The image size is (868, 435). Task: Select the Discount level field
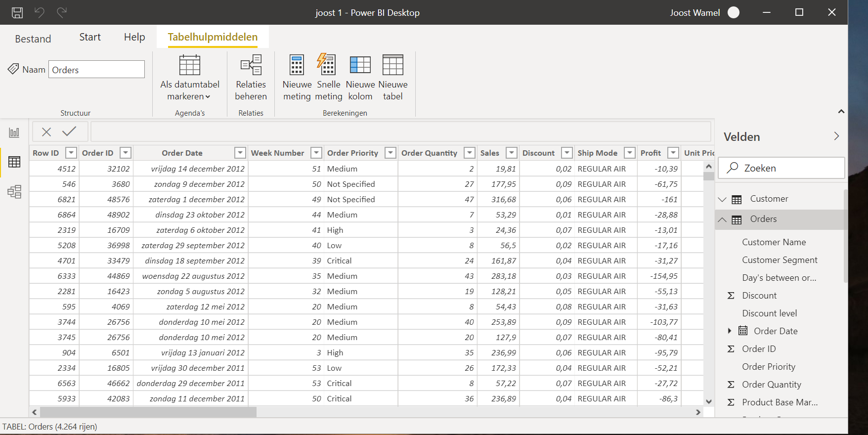(x=770, y=313)
